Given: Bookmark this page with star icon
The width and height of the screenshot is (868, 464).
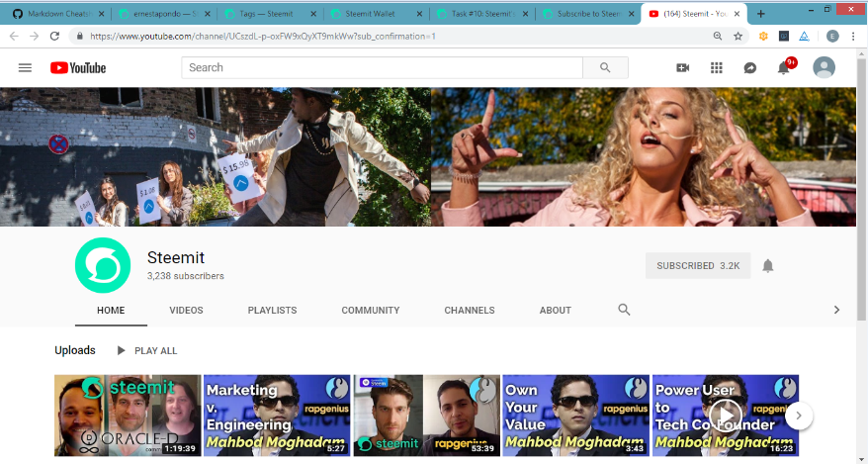Looking at the screenshot, I should coord(738,36).
